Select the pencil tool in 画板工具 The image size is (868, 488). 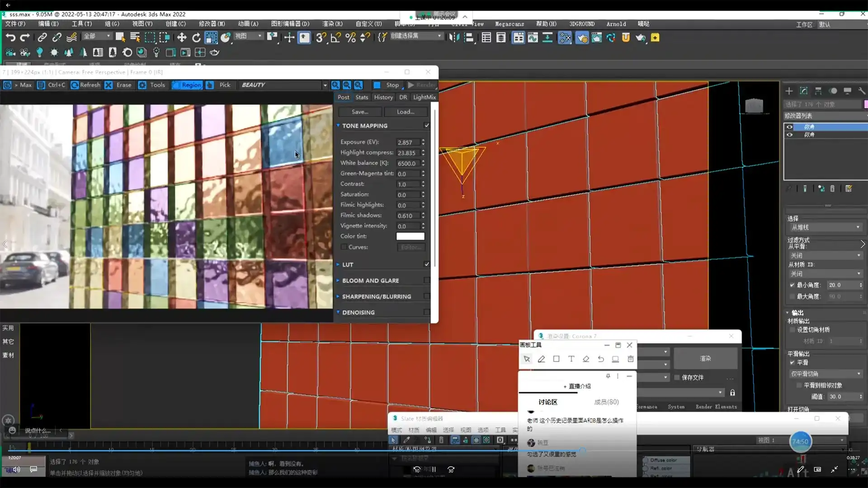pos(541,359)
